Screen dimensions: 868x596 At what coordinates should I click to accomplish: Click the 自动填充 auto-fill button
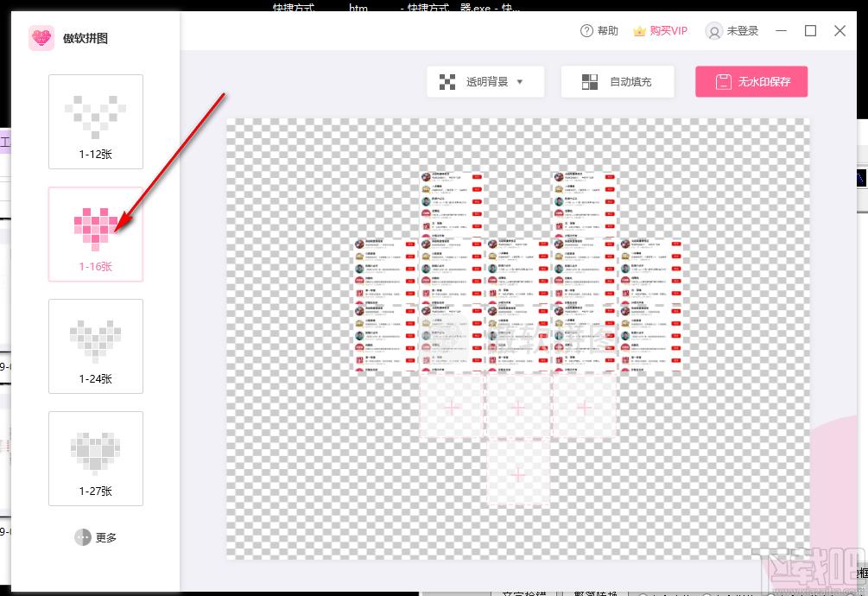point(617,82)
